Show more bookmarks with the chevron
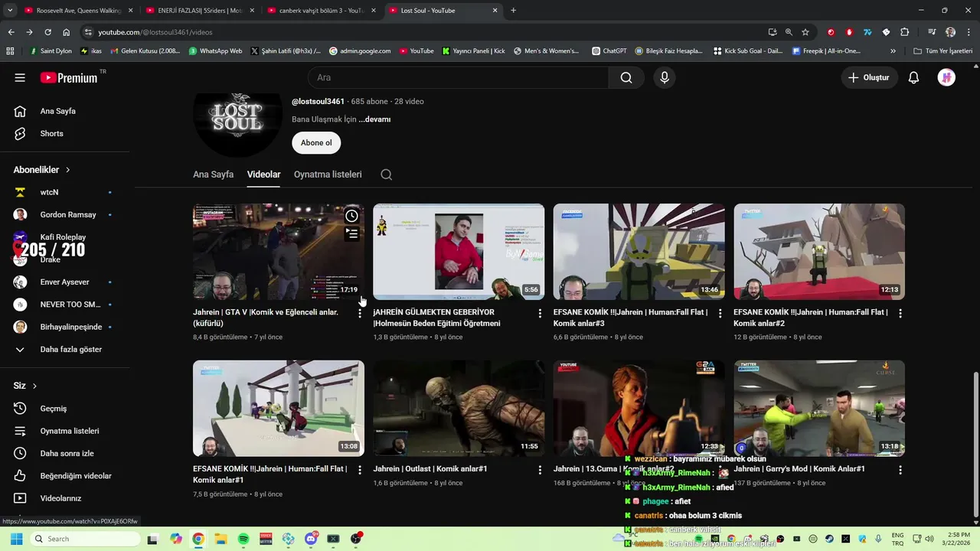The height and width of the screenshot is (551, 980). [x=893, y=51]
